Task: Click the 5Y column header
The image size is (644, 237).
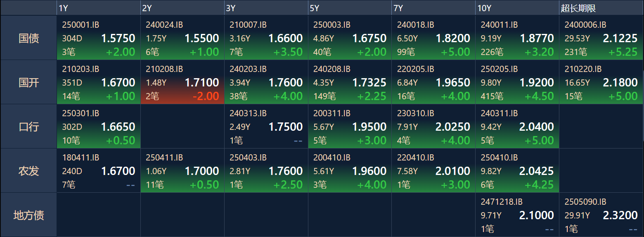Action: [350, 8]
